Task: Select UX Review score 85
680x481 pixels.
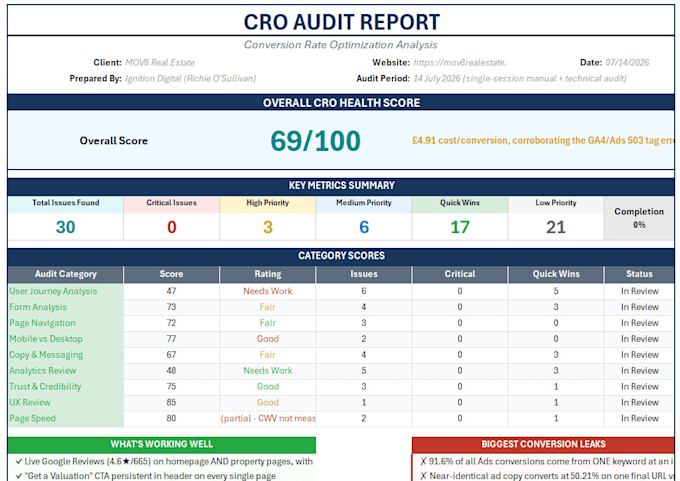Action: click(171, 402)
